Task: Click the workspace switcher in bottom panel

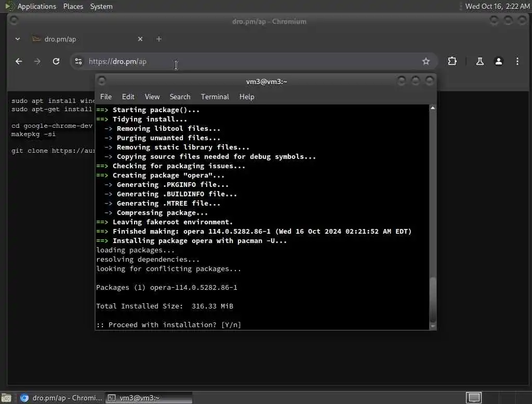Action: (474, 398)
